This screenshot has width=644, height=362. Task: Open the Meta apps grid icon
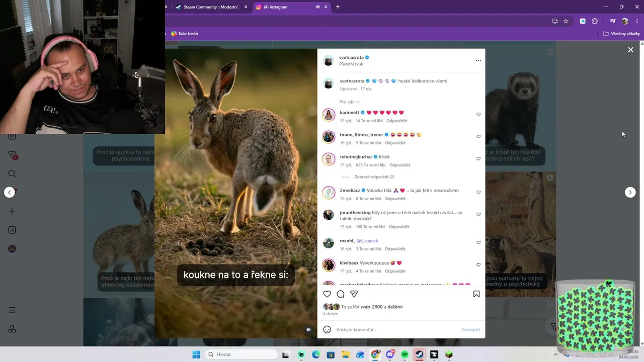tap(12, 329)
